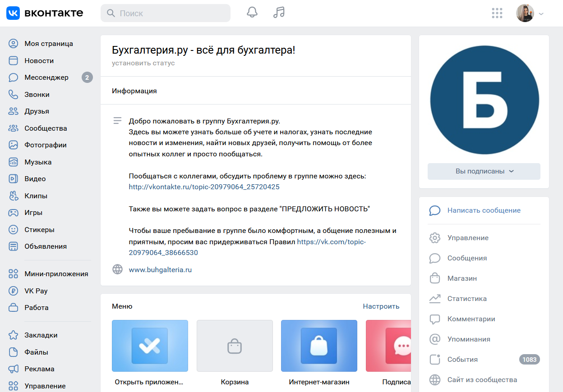Open the music note icon in header

tap(279, 13)
